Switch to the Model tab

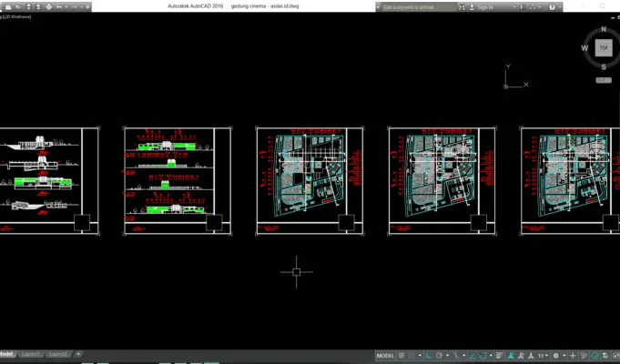click(7, 354)
